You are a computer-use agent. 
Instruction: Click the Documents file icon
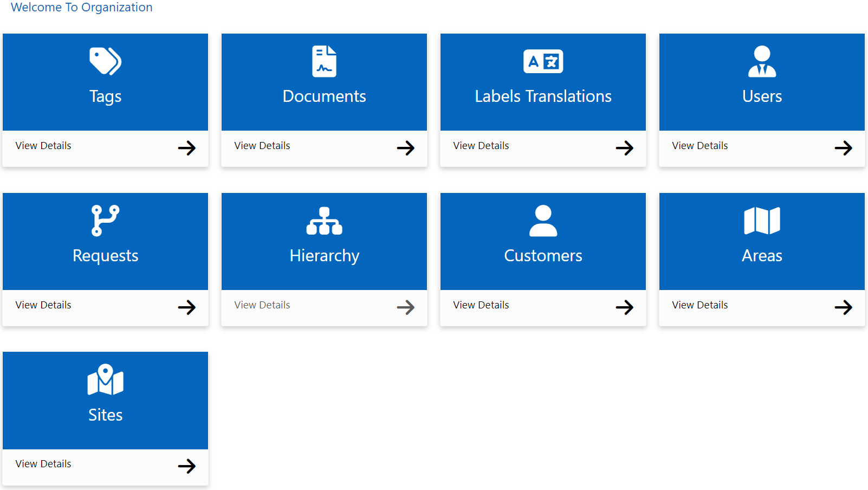324,61
